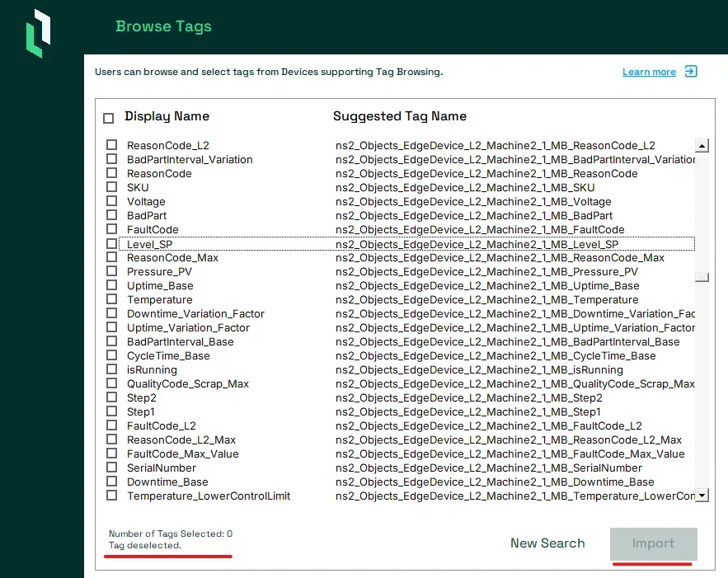Click the Number of Tags Selected status
728x578 pixels.
[x=171, y=534]
